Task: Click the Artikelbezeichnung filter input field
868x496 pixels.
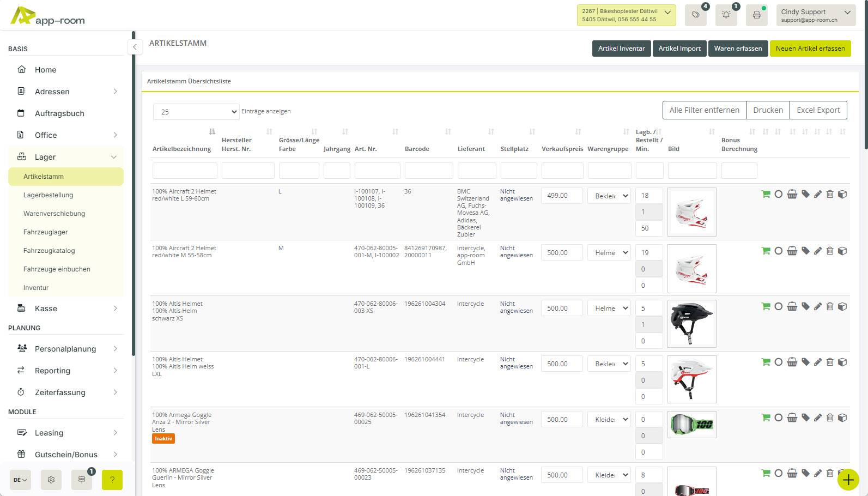Action: pyautogui.click(x=185, y=171)
